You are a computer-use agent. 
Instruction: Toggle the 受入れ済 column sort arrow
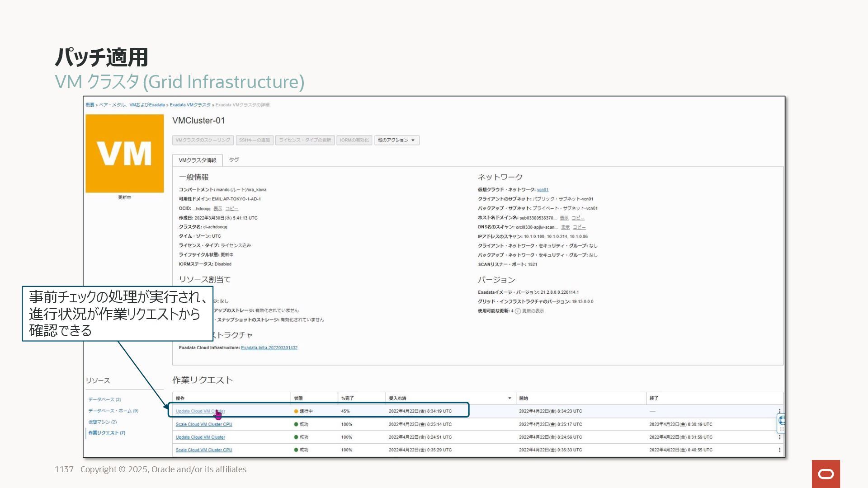click(x=509, y=398)
